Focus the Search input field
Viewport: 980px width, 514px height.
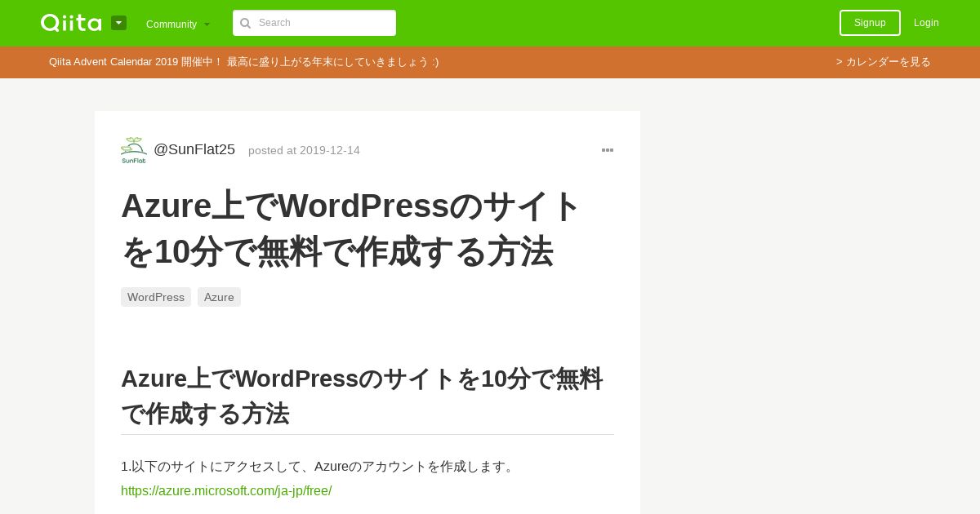[x=314, y=23]
